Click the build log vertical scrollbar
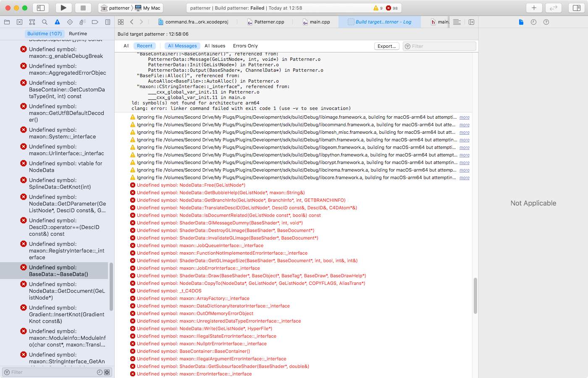This screenshot has width=588, height=378. 475,296
